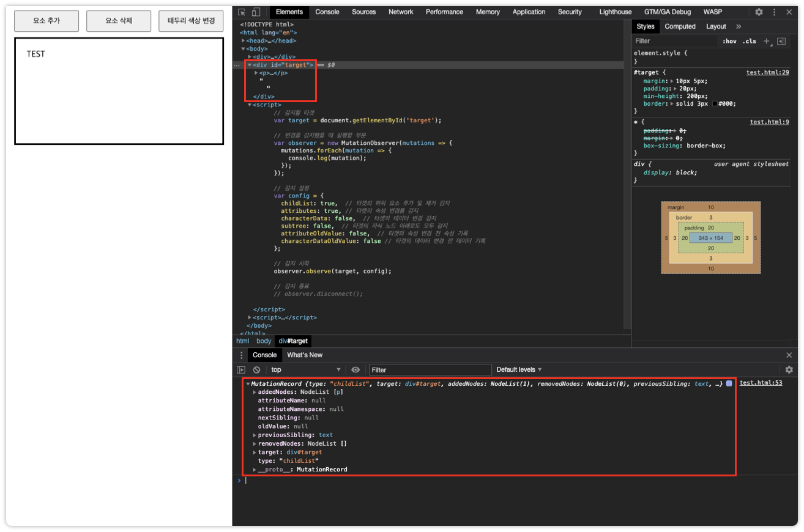
Task: Expand the collapsed second script node
Action: pos(250,317)
